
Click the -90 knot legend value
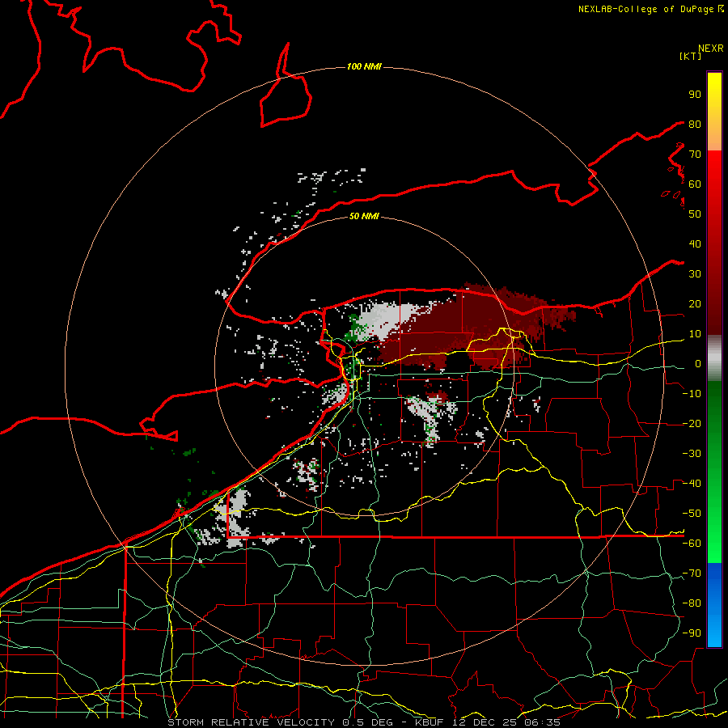tap(692, 633)
